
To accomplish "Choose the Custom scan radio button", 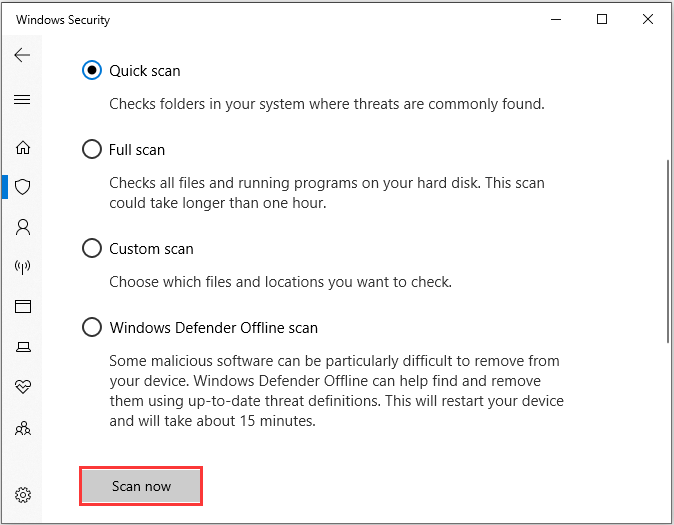I will (x=92, y=248).
